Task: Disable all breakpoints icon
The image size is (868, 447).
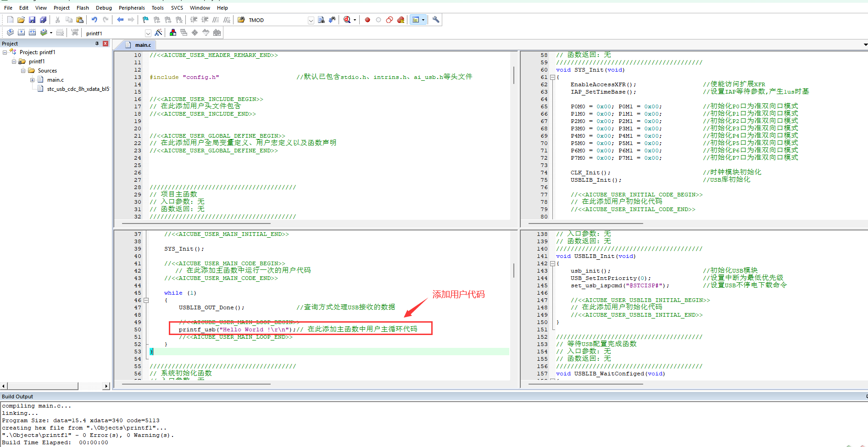Action: pyautogui.click(x=389, y=20)
